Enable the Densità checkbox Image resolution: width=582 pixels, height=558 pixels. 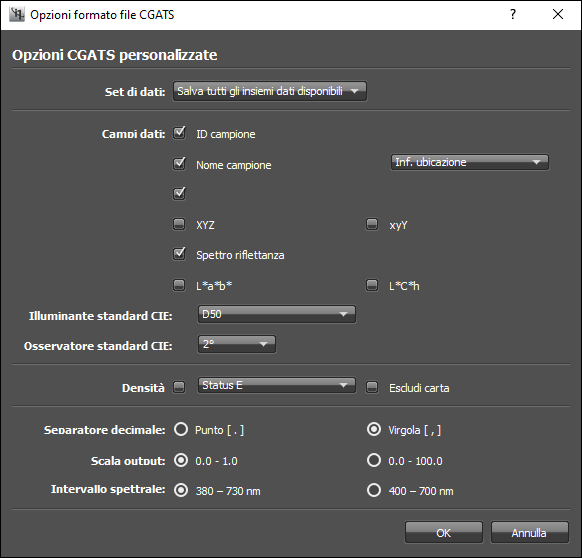click(x=179, y=387)
